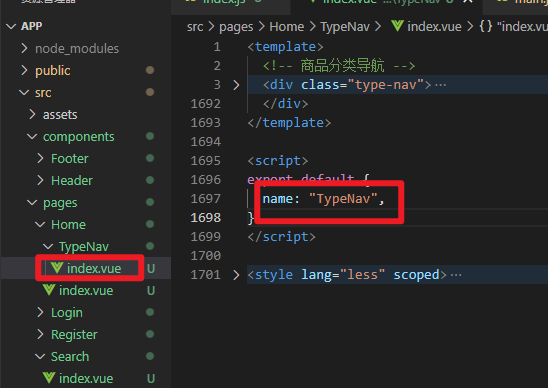Click the index.vue breadcrumb segment
Screen dimensions: 548x388
click(434, 27)
